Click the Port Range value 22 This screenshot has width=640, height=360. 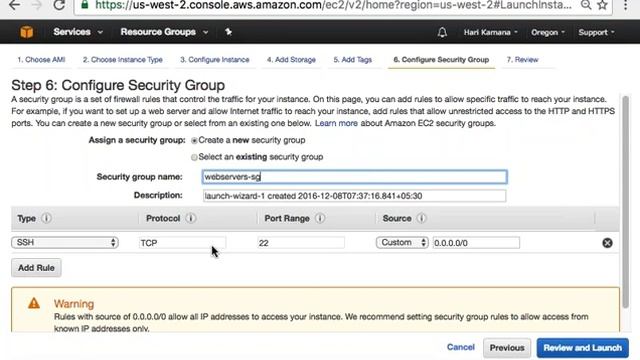click(x=301, y=243)
